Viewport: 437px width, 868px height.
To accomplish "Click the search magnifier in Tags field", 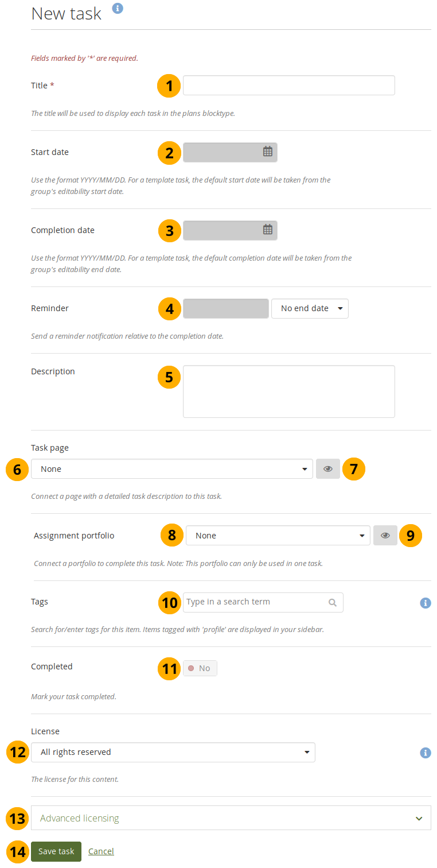I will point(333,603).
